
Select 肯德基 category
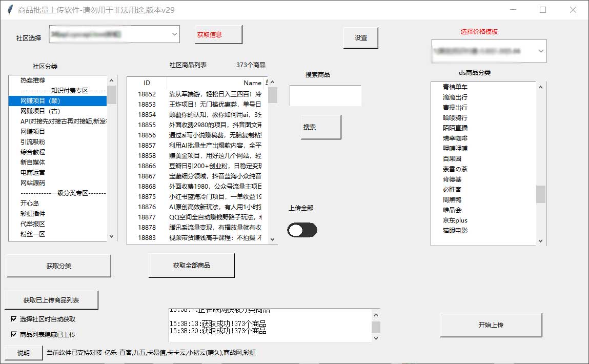pos(483,179)
